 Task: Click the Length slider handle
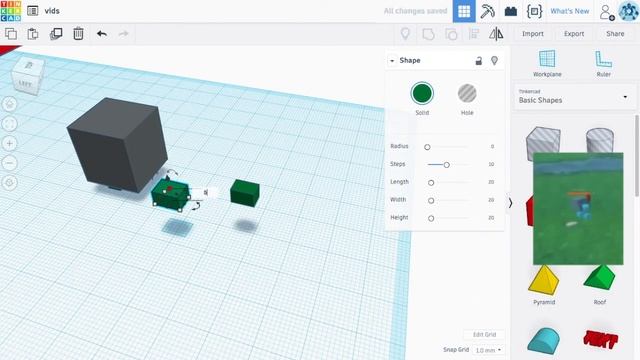click(x=431, y=183)
